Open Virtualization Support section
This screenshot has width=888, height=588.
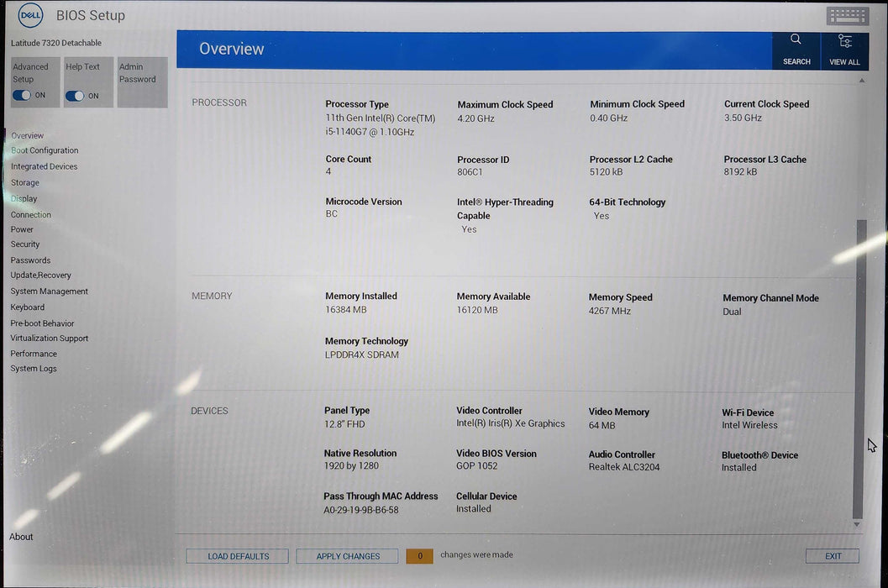(x=50, y=339)
